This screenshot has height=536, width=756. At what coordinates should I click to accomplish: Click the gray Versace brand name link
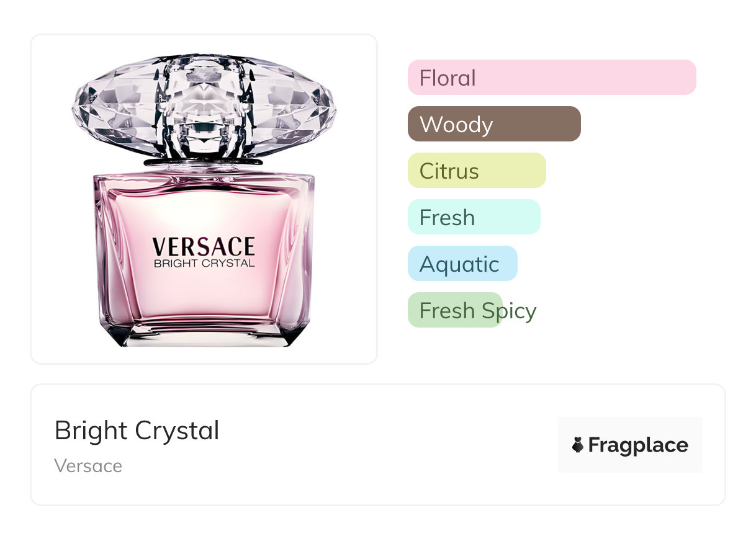tap(88, 466)
